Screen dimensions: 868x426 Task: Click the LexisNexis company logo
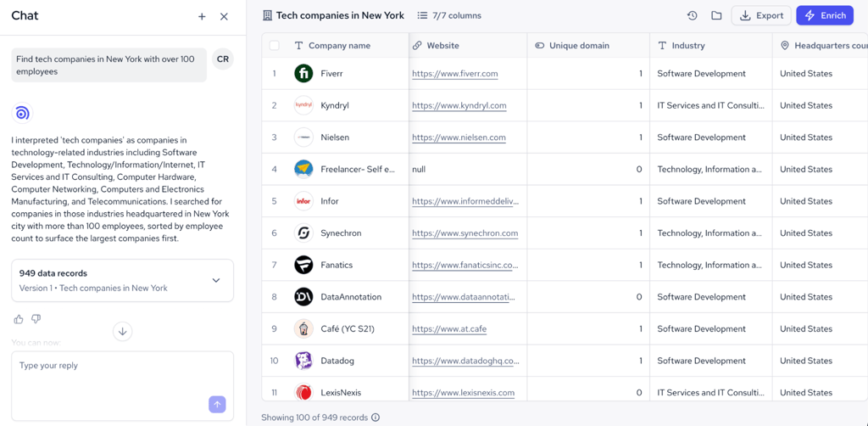(303, 393)
